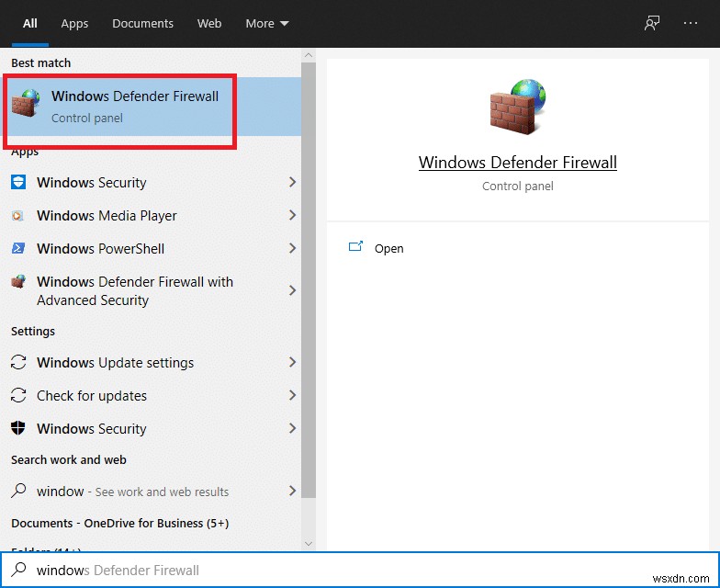Click Documents - OneDrive for Business (5+) header
Image resolution: width=720 pixels, height=588 pixels.
[119, 524]
